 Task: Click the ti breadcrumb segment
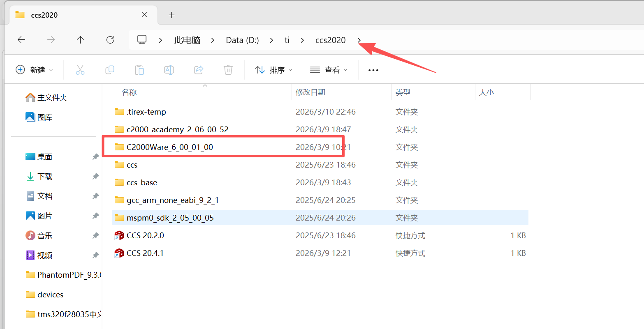coord(287,40)
